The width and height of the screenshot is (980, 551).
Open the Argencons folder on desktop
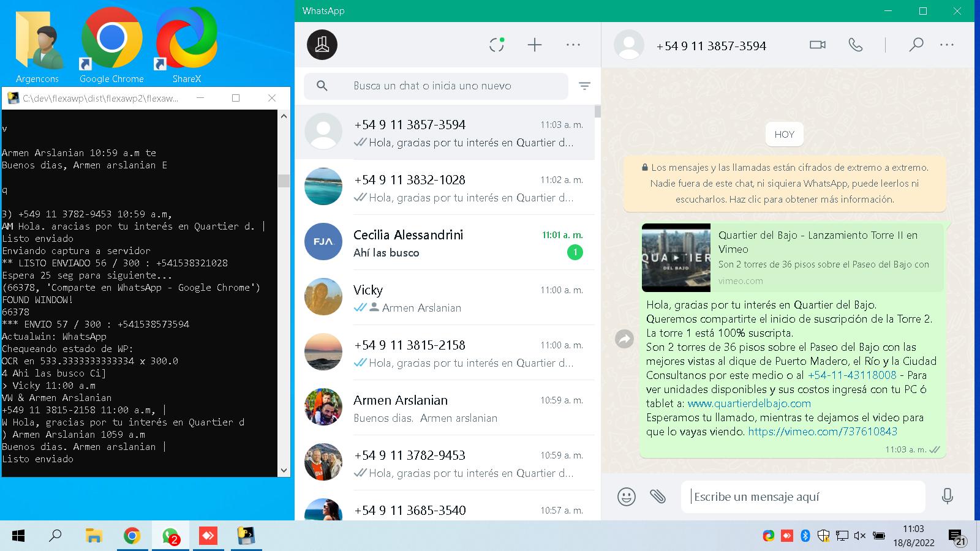[37, 46]
